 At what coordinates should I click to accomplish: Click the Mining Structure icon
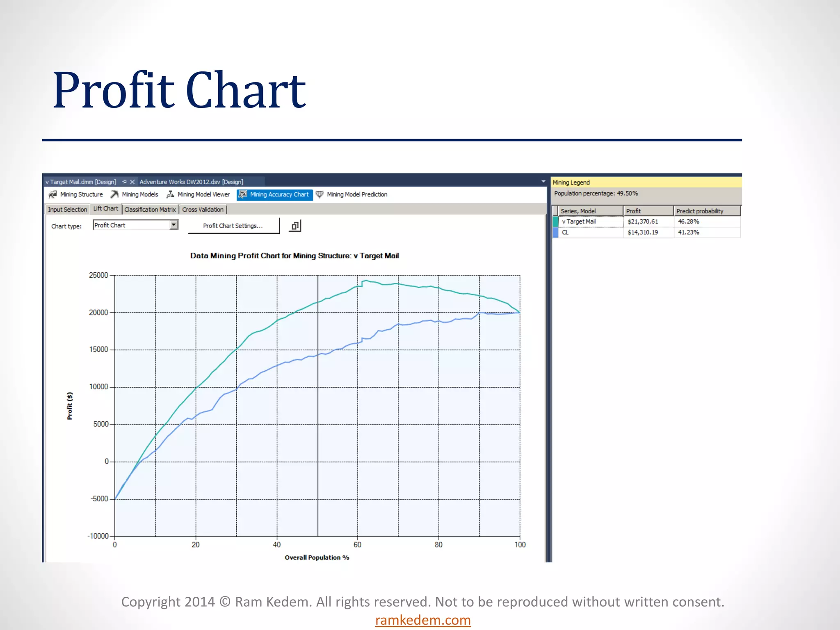[52, 194]
